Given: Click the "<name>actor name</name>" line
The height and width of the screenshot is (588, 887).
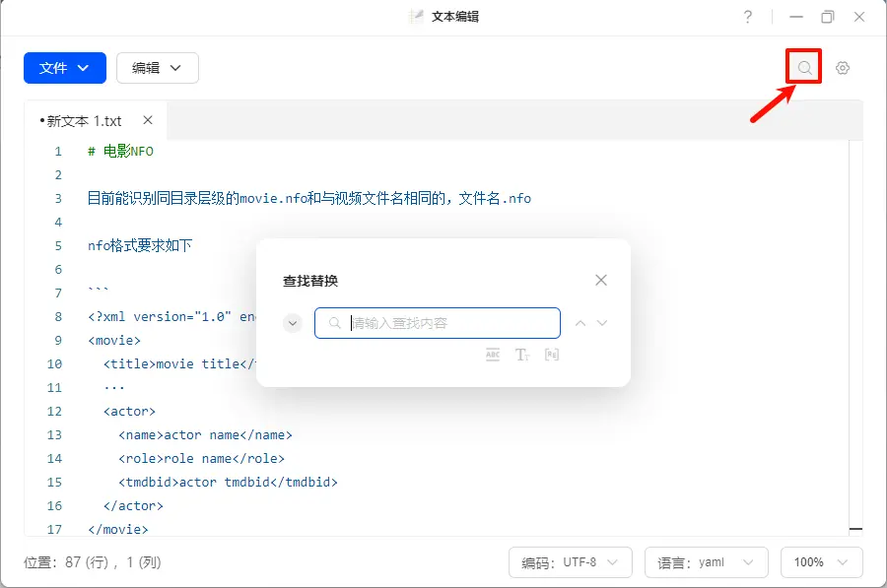Looking at the screenshot, I should (205, 435).
